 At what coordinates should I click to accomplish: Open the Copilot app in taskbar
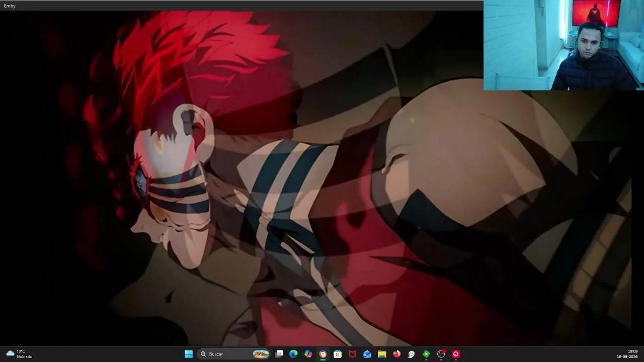308,354
